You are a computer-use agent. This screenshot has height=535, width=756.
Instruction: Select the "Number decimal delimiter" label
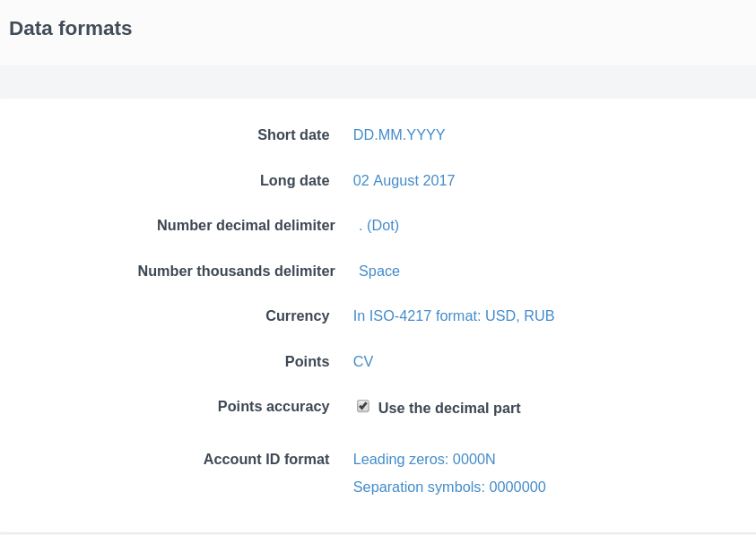click(246, 226)
